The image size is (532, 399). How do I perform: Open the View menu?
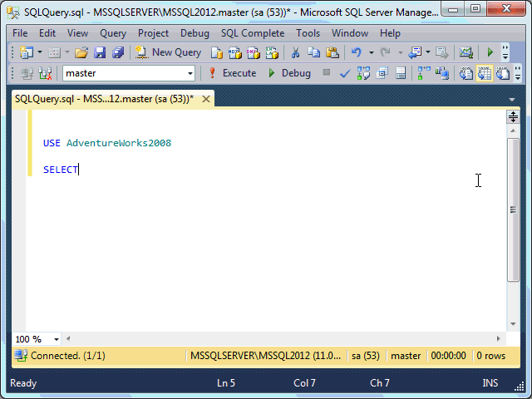click(77, 33)
